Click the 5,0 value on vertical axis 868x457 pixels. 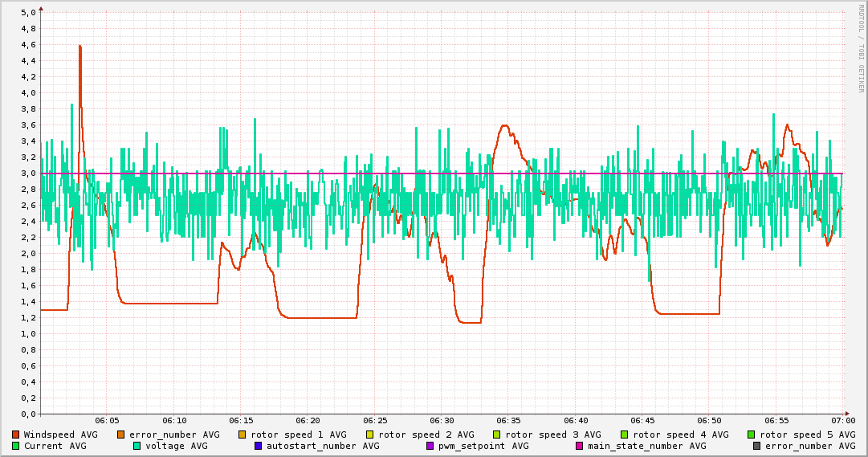pyautogui.click(x=27, y=13)
